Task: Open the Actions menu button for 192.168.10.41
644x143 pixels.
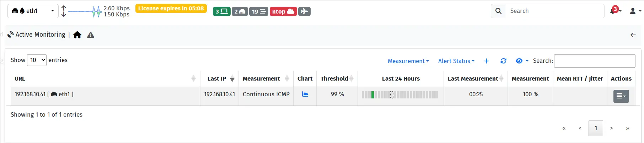Action: coord(621,96)
